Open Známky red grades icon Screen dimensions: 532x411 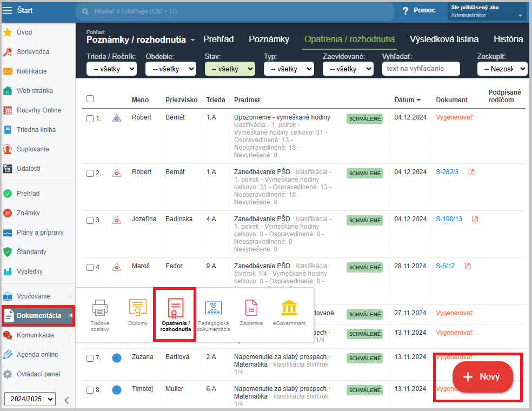(x=8, y=213)
